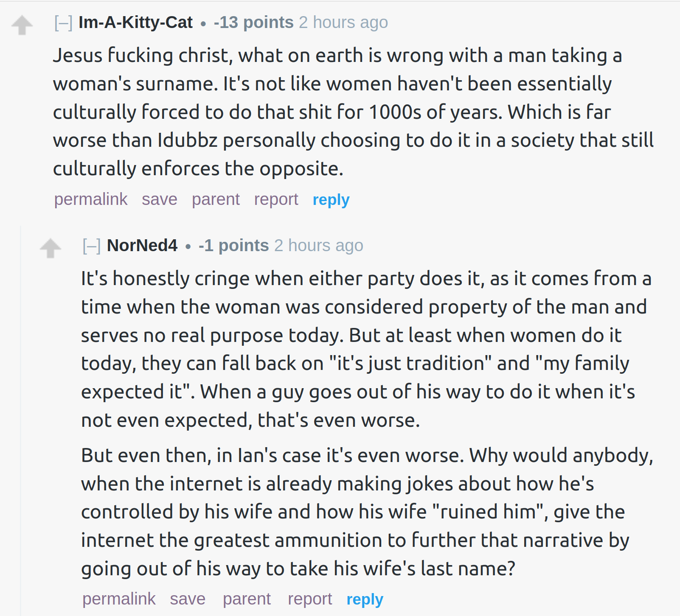Open Im-A-Kitty-Cat's user profile
The width and height of the screenshot is (680, 616).
point(135,22)
